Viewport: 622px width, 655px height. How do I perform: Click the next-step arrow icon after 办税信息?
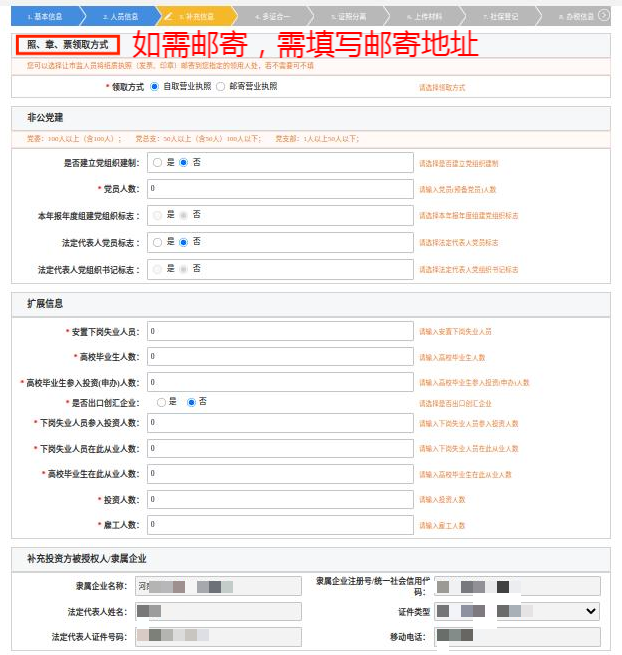point(603,15)
